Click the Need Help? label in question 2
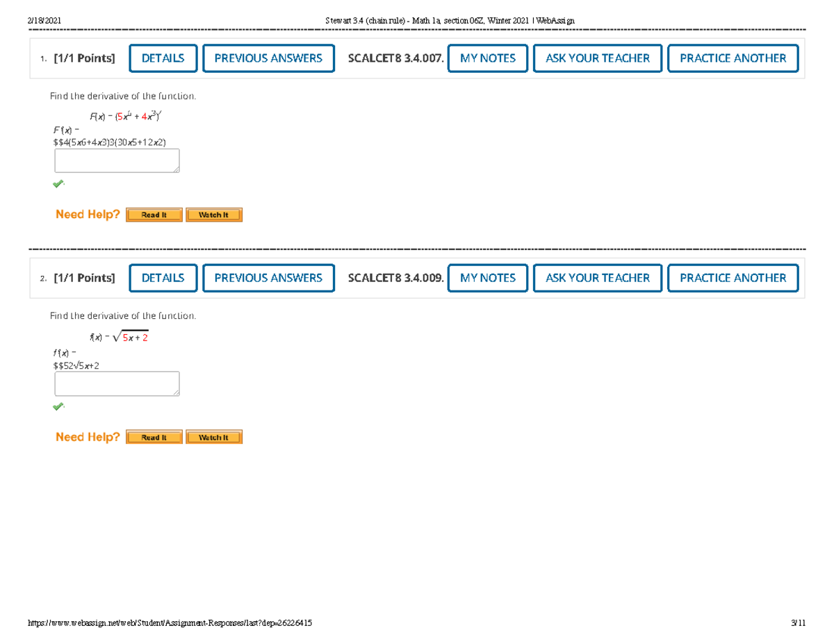 point(88,437)
